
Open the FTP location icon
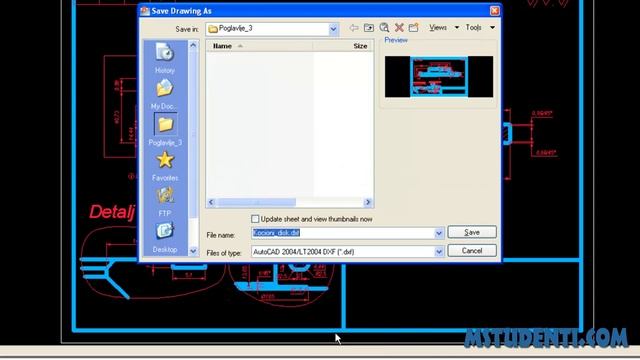pyautogui.click(x=165, y=202)
